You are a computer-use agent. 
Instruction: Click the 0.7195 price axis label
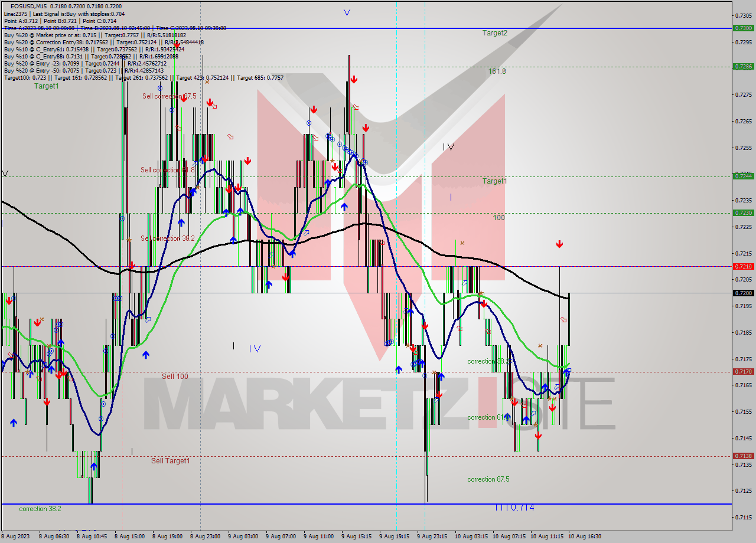[x=742, y=306]
